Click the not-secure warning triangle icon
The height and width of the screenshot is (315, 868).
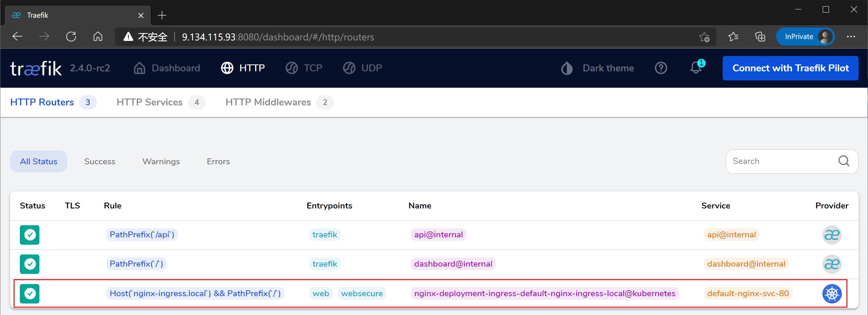click(x=128, y=37)
